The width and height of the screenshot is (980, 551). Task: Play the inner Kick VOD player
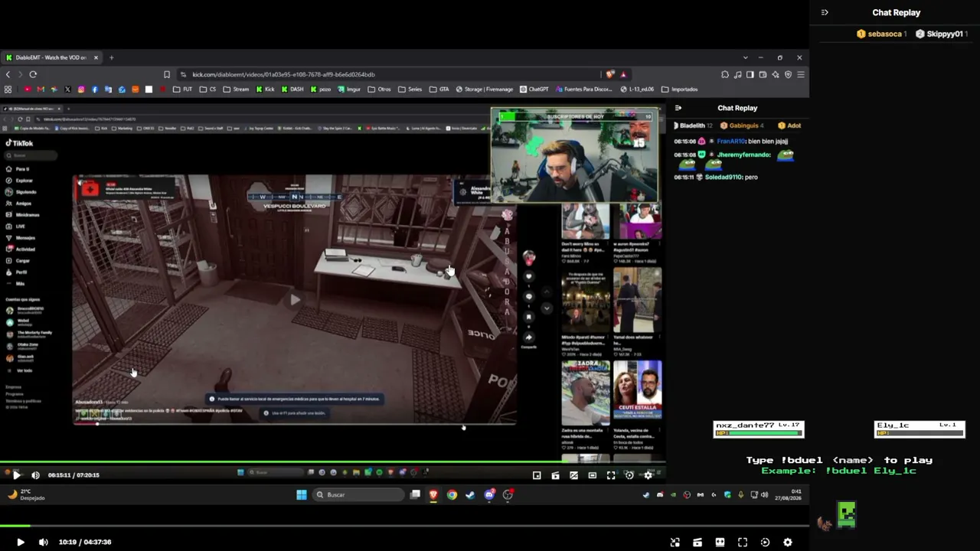[17, 475]
